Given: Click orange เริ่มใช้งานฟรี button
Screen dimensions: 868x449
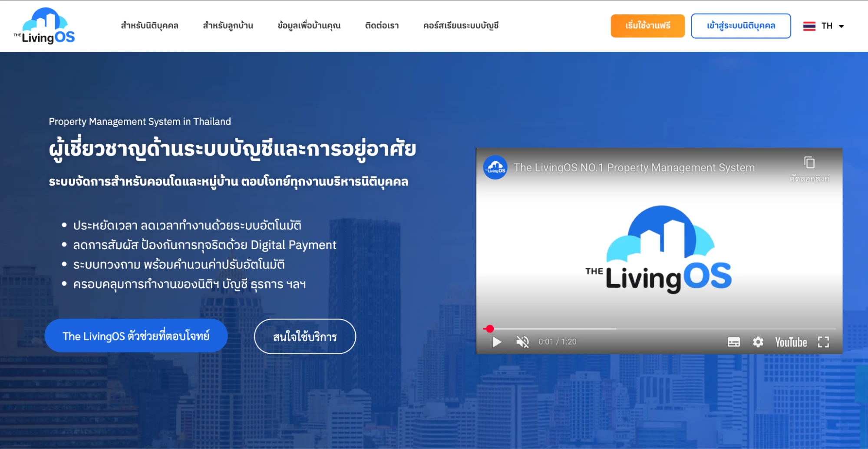Looking at the screenshot, I should click(647, 26).
